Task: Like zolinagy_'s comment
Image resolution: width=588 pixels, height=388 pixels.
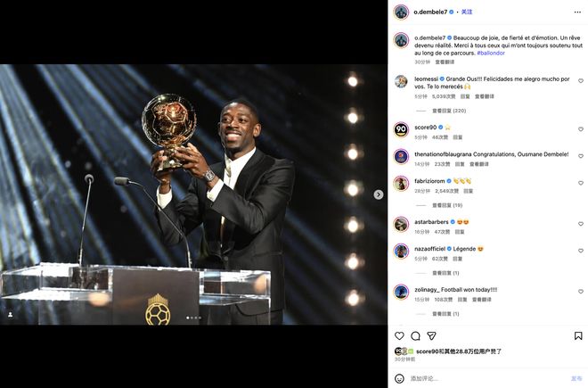Action: [x=581, y=292]
